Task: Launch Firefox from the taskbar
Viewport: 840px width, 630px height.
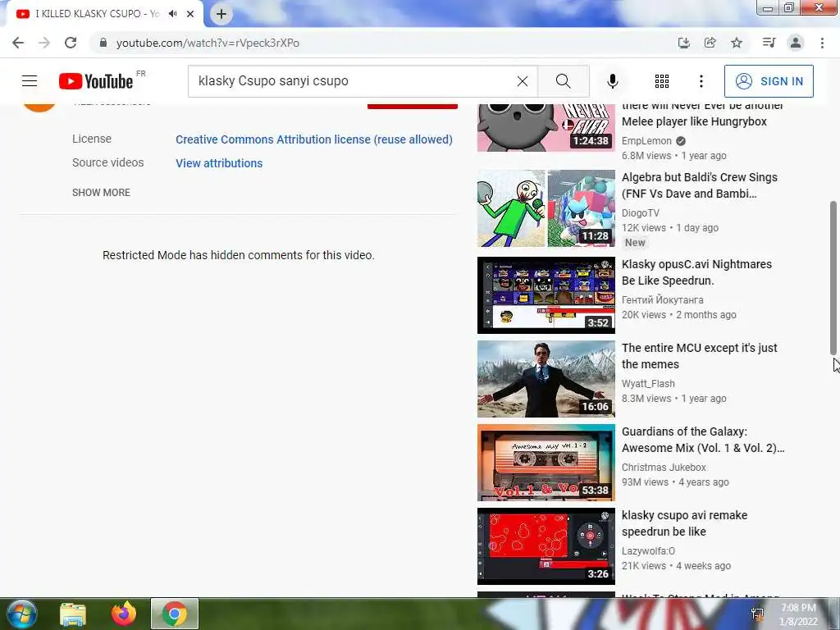Action: coord(124,614)
